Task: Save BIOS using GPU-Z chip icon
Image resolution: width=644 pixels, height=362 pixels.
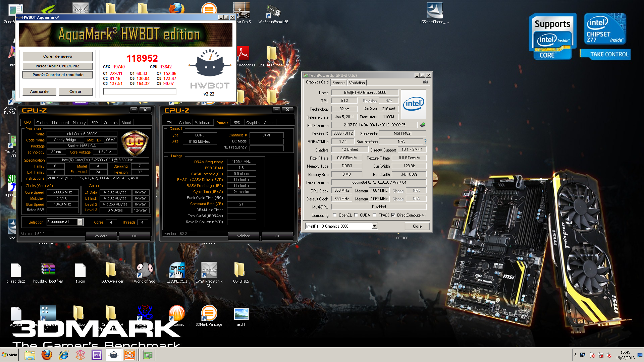Action: coord(423,125)
